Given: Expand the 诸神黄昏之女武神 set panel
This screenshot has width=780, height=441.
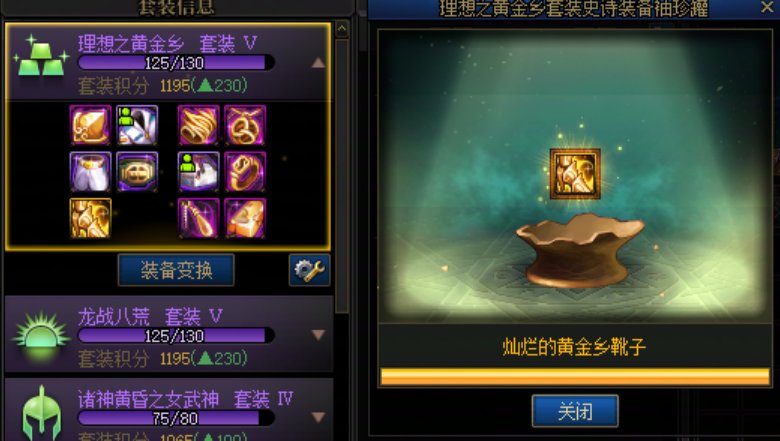Looking at the screenshot, I should point(318,416).
